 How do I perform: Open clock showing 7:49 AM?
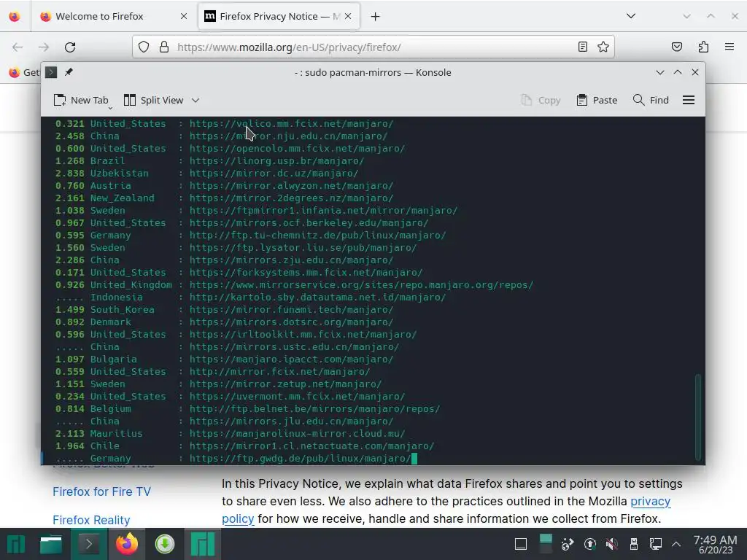point(715,544)
